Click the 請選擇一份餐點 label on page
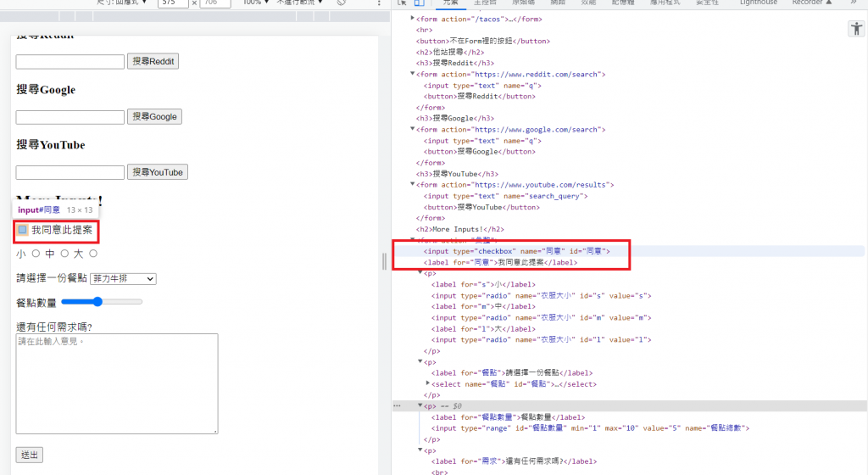Screen dimensions: 868x475 [52, 278]
